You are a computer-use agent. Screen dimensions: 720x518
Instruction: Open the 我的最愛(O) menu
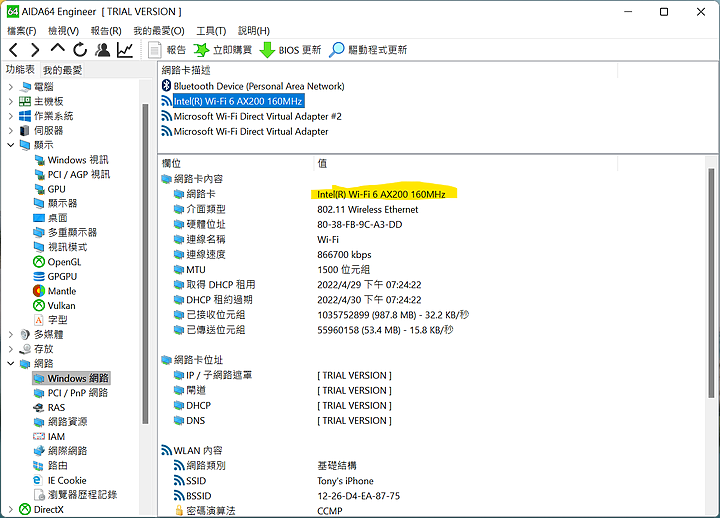pyautogui.click(x=159, y=31)
